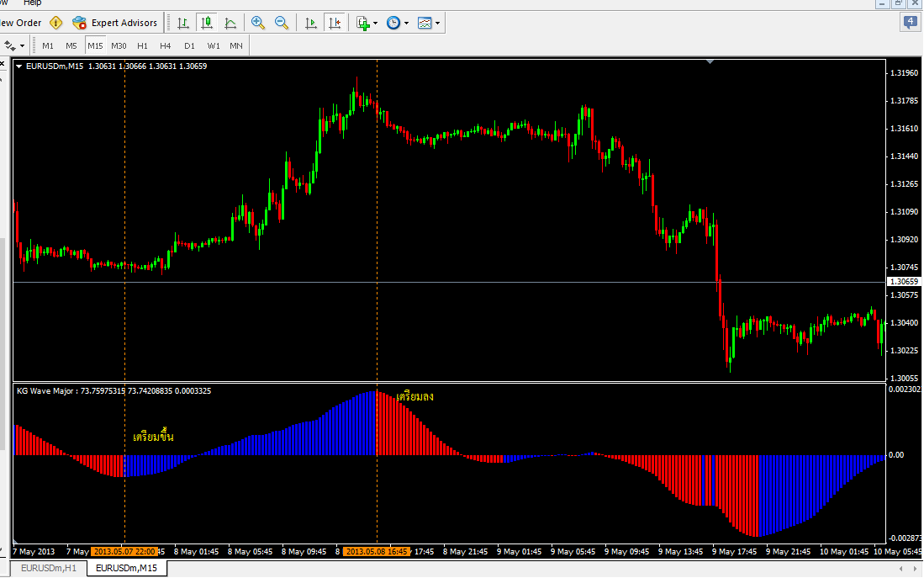Click the 10 May 01:45 time label
Viewport: 924px width, 578px height.
click(x=844, y=552)
